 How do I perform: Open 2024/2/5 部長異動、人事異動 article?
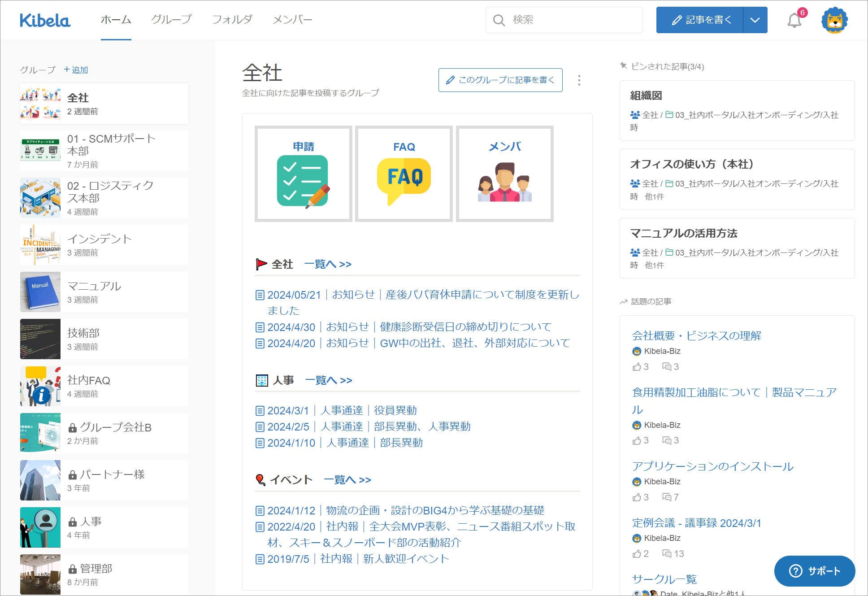click(369, 426)
